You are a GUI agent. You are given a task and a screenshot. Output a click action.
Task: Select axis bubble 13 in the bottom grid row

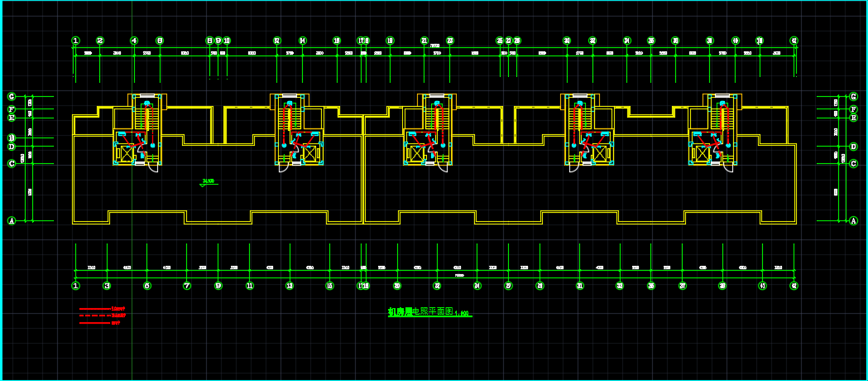[x=290, y=286]
